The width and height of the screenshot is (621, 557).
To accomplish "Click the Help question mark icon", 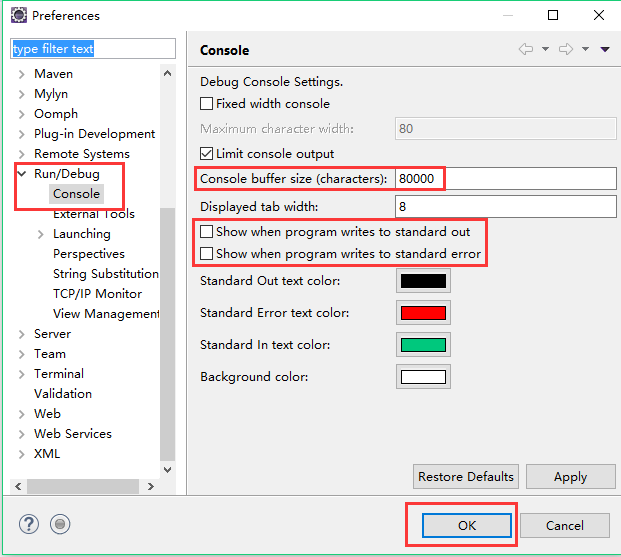I will coord(28,524).
